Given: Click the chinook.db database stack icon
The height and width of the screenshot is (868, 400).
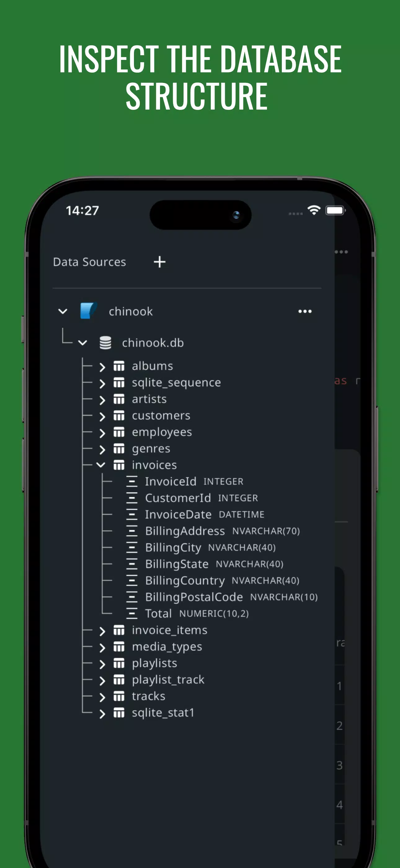Looking at the screenshot, I should point(105,343).
